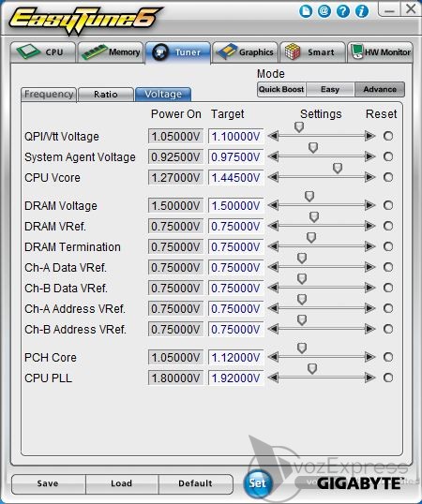Image resolution: width=422 pixels, height=504 pixels.
Task: Reset QPI/Vtt Voltage using its radio button
Action: coord(388,136)
